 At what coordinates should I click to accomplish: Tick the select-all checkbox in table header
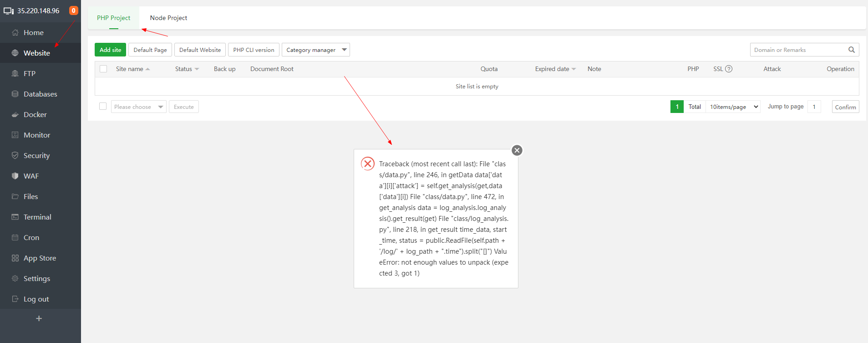point(103,69)
